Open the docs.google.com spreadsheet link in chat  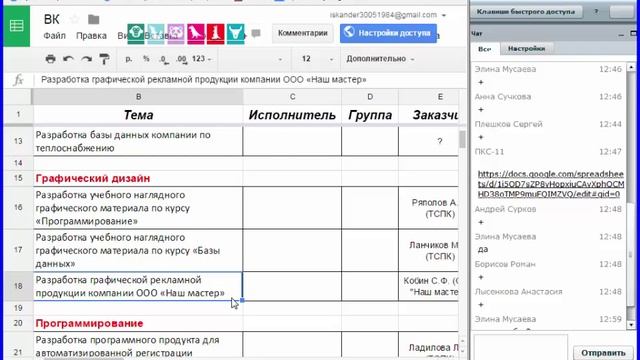(551, 184)
